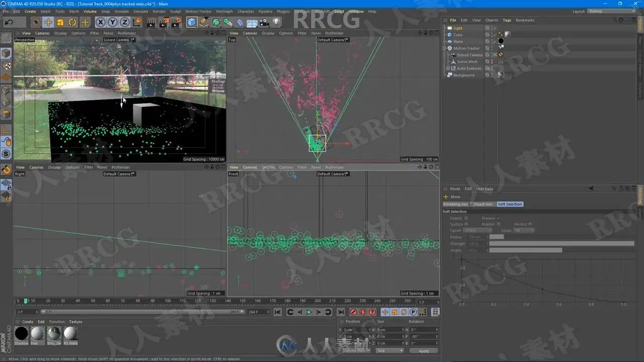The image size is (644, 362).
Task: Select the Live Selection arrow tool
Action: pos(36,22)
